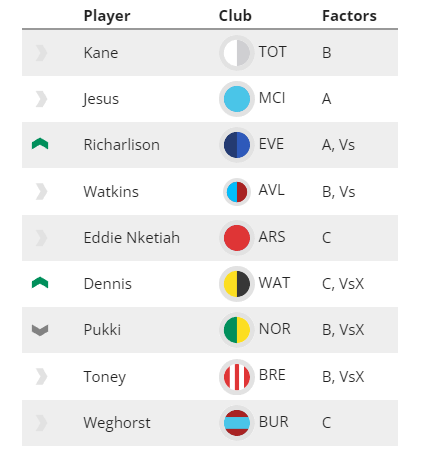The width and height of the screenshot is (426, 455).
Task: Click the Brentford striped badge icon
Action: [237, 377]
